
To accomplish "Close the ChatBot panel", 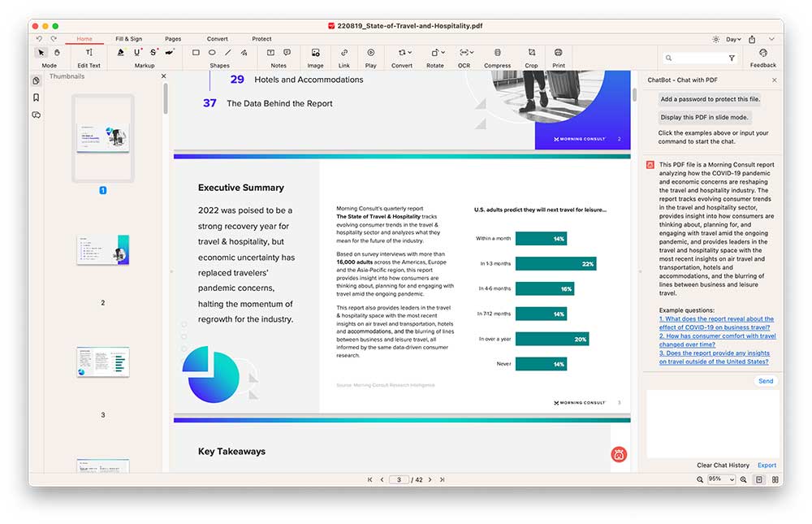I will [774, 80].
